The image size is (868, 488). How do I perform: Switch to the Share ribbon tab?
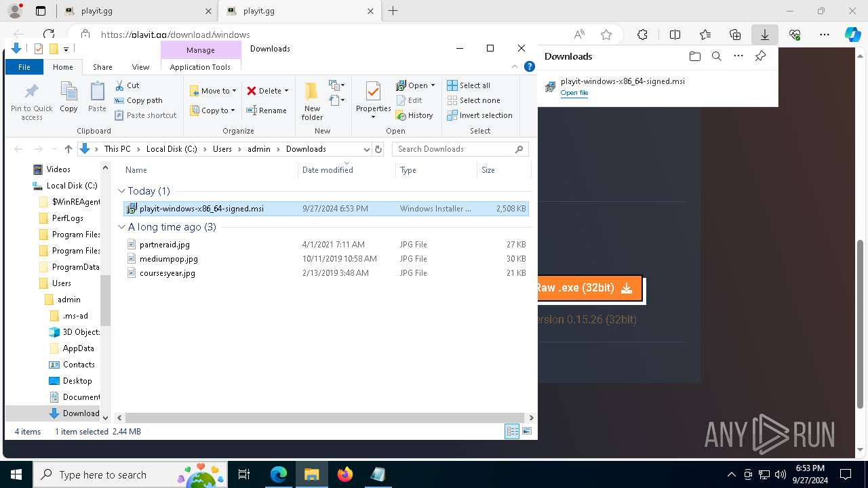102,67
